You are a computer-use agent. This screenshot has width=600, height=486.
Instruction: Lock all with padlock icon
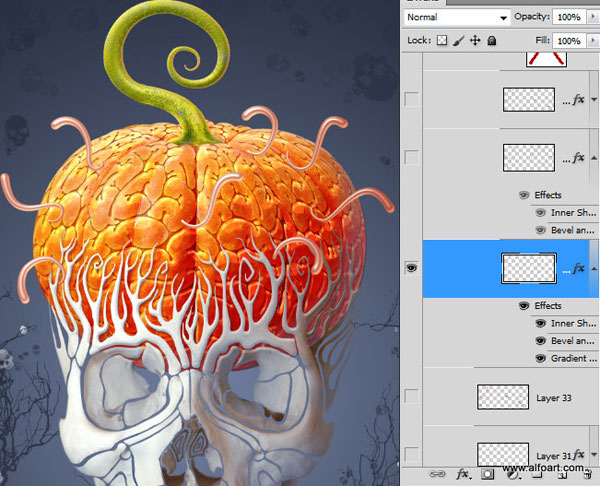[492, 40]
